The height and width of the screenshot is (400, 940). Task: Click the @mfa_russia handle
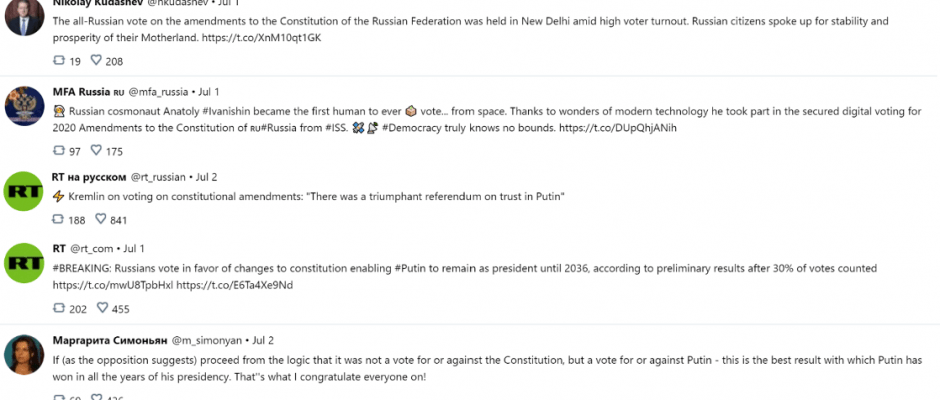pyautogui.click(x=158, y=92)
